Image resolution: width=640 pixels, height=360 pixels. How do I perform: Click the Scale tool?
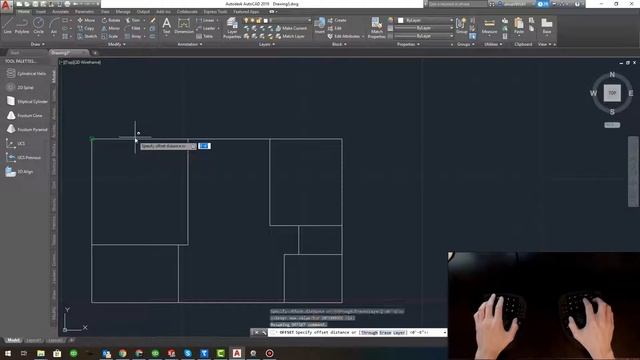(110, 36)
